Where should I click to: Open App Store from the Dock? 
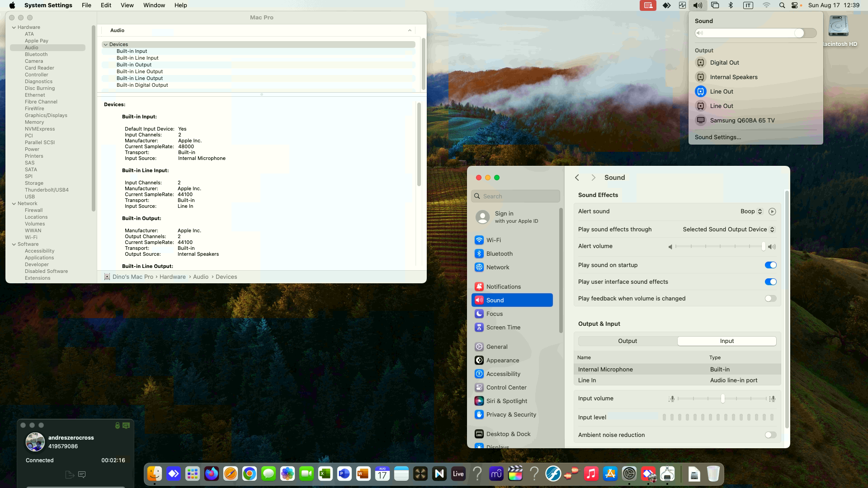[610, 474]
